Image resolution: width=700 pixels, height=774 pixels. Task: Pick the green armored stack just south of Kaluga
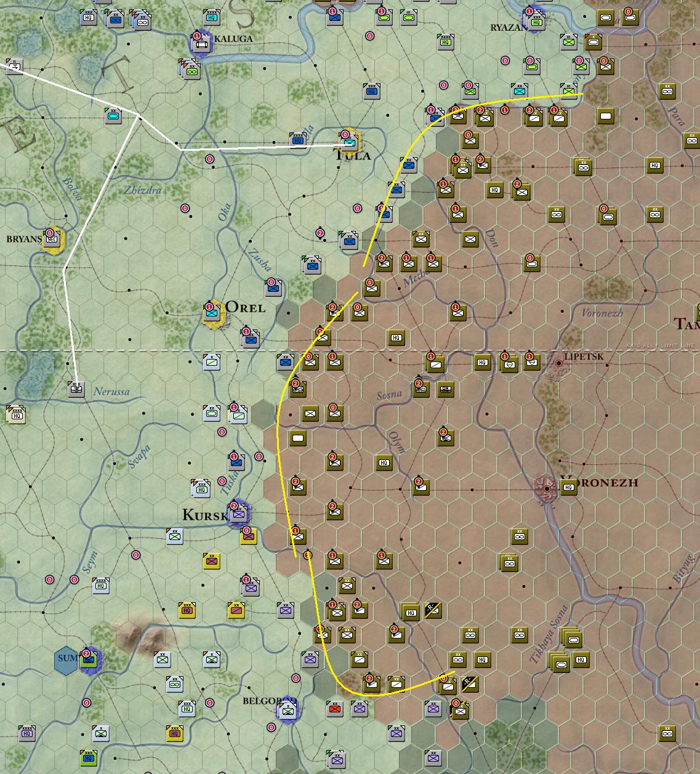(191, 69)
